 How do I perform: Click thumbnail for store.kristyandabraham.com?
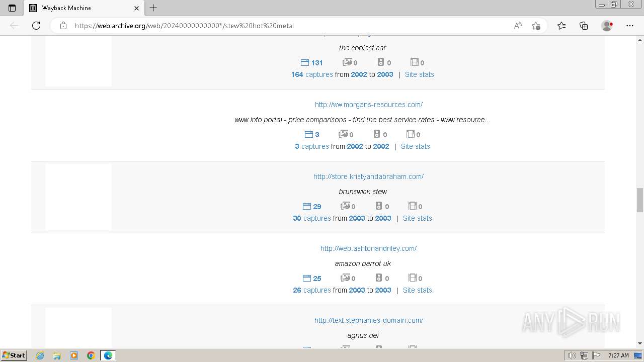[78, 197]
